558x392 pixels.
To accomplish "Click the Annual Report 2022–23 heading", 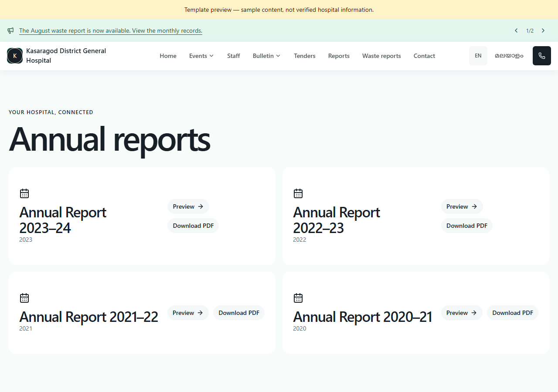I will point(337,220).
